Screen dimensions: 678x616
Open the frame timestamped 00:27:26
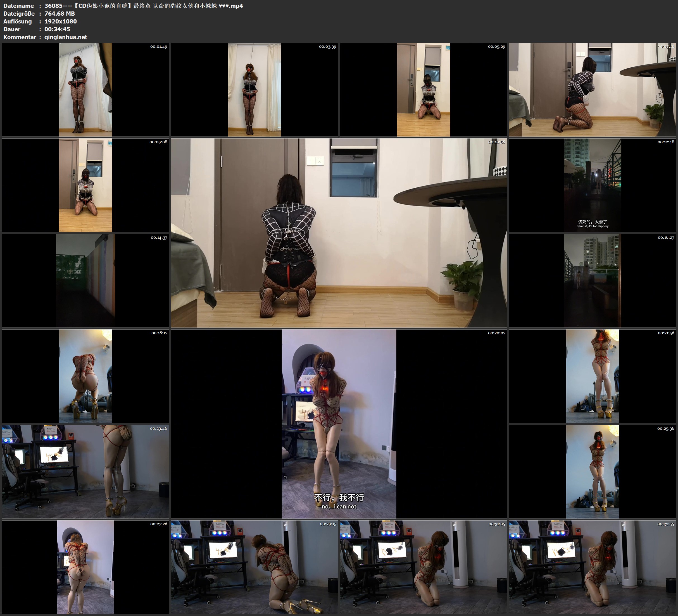[85, 567]
